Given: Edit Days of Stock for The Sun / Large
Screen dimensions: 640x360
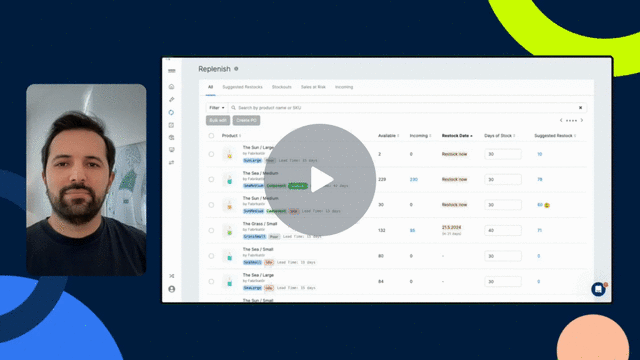Looking at the screenshot, I should tap(503, 154).
